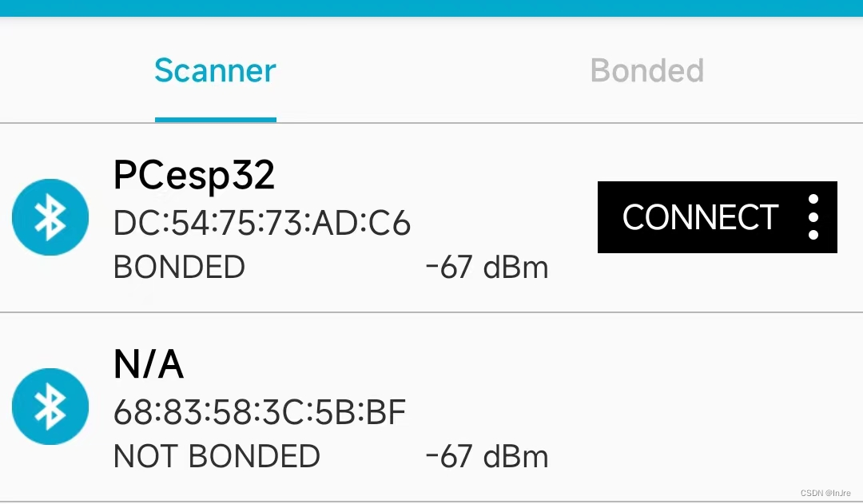Open the three-dot menu next to CONNECT
Image resolution: width=863 pixels, height=504 pixels.
coord(813,217)
